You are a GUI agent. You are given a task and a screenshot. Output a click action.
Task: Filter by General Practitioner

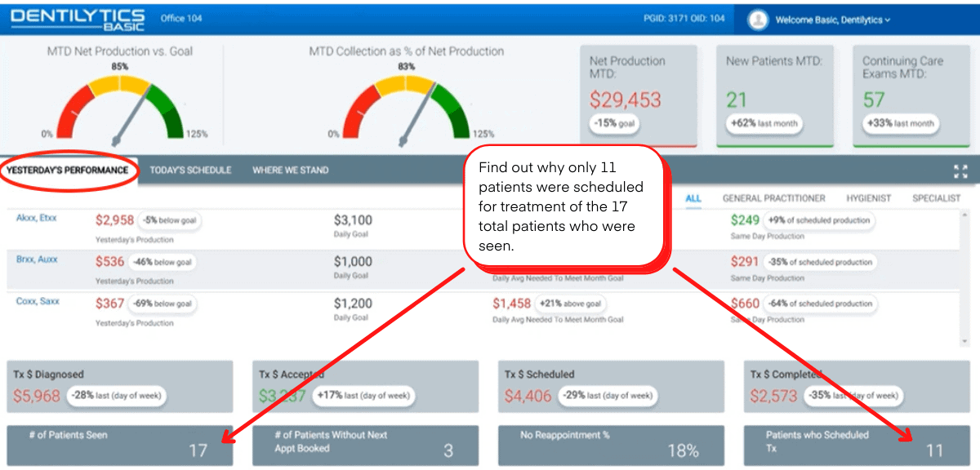click(x=773, y=198)
